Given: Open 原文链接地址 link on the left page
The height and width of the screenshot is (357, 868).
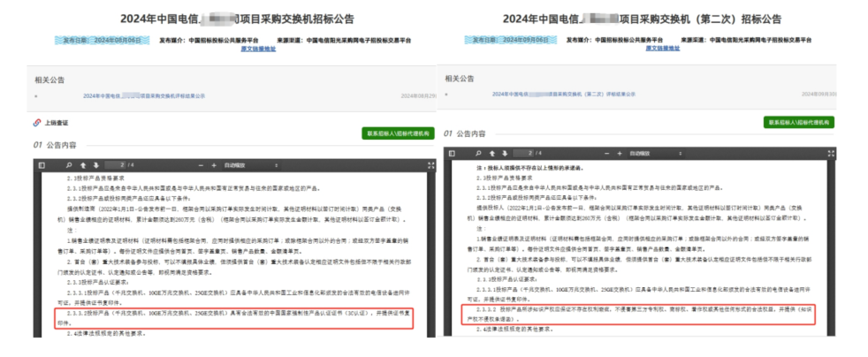Looking at the screenshot, I should [258, 49].
